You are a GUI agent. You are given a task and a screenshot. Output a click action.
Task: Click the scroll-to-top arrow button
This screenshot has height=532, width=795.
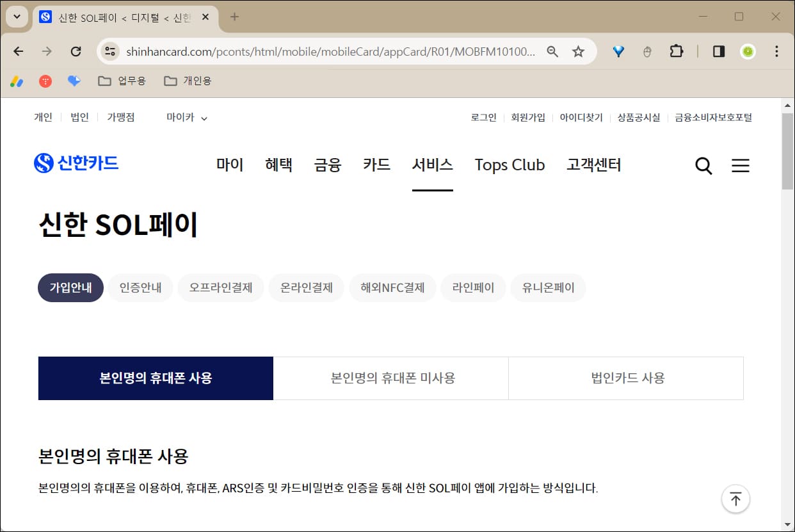[735, 499]
